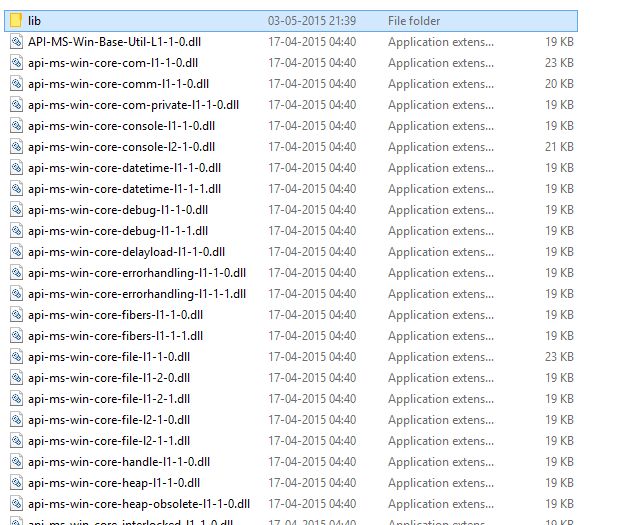
Task: Click the icon of api-ms-win-core-console-l1-1-0.dll
Action: (16, 126)
